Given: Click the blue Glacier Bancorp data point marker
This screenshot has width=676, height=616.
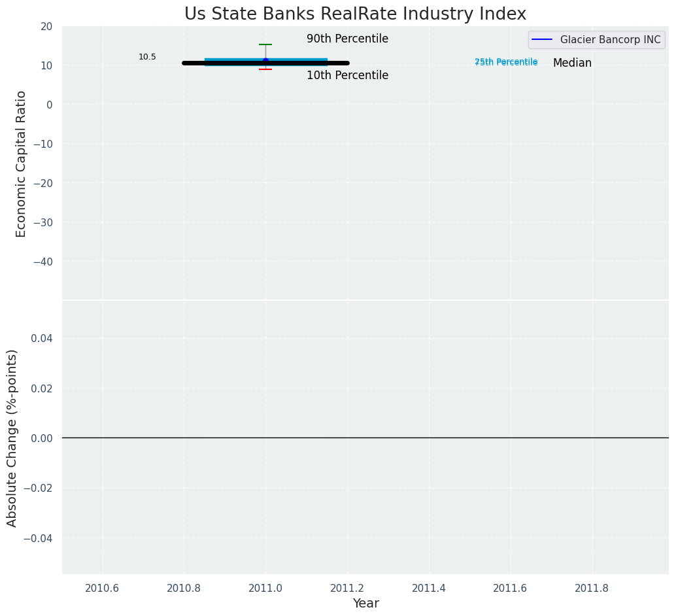Looking at the screenshot, I should (x=265, y=61).
